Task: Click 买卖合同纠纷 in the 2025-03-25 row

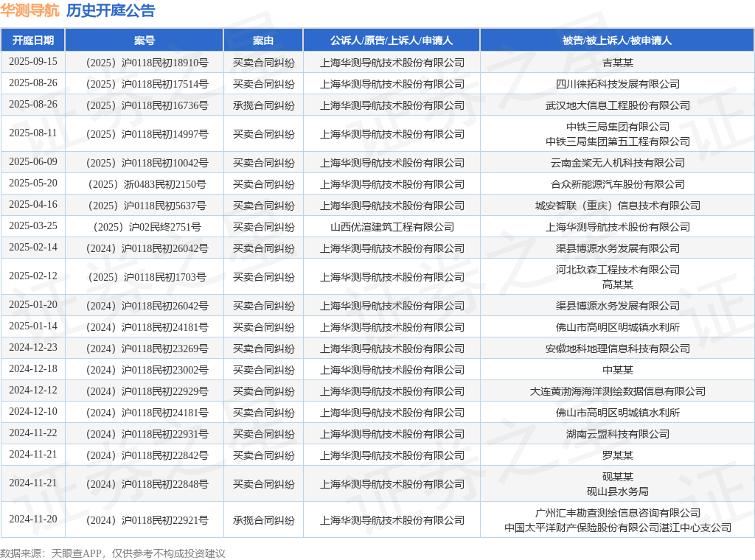Action: point(263,227)
